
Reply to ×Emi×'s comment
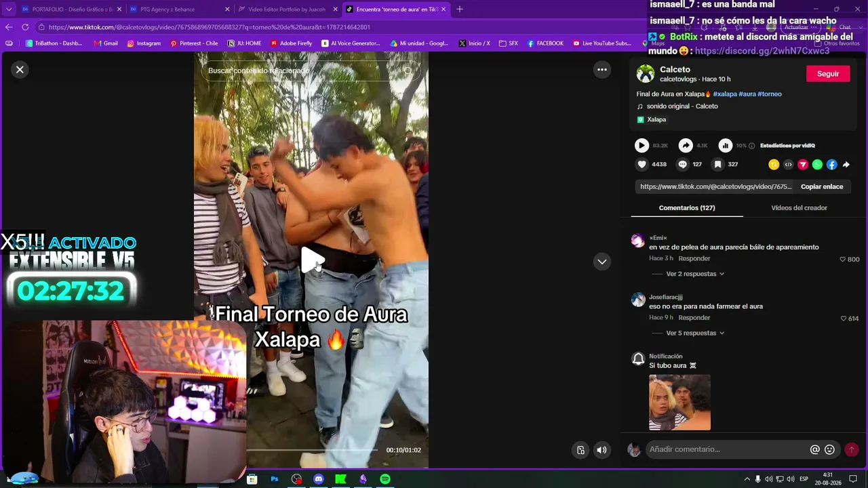[x=694, y=259]
